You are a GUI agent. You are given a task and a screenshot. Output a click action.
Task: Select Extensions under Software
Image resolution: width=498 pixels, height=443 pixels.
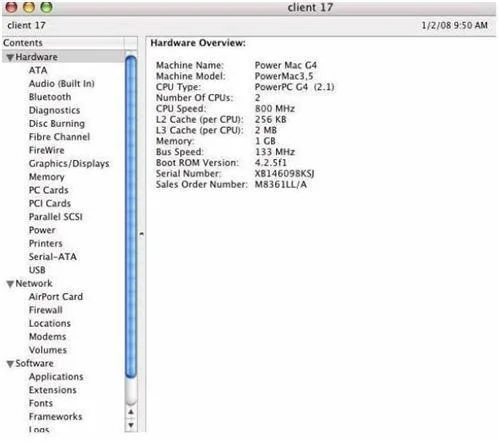point(53,390)
